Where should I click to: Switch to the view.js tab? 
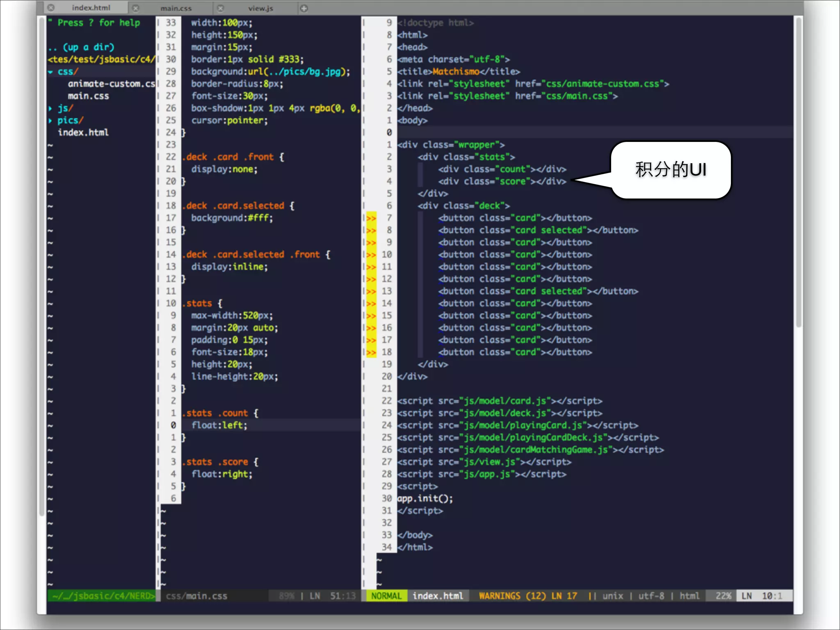click(260, 8)
